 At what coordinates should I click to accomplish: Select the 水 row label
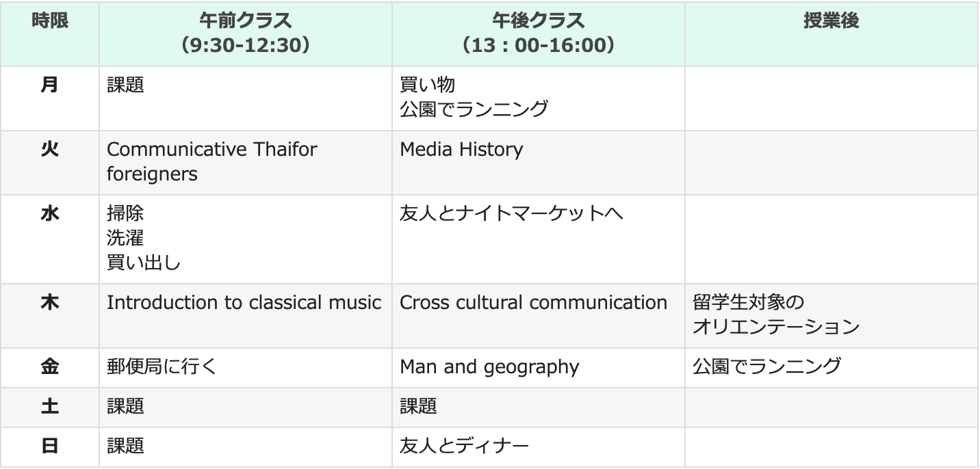click(x=50, y=239)
